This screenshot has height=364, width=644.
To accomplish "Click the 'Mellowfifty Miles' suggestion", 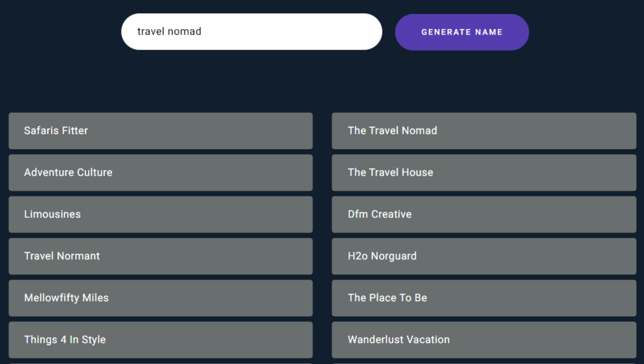I will tap(160, 298).
